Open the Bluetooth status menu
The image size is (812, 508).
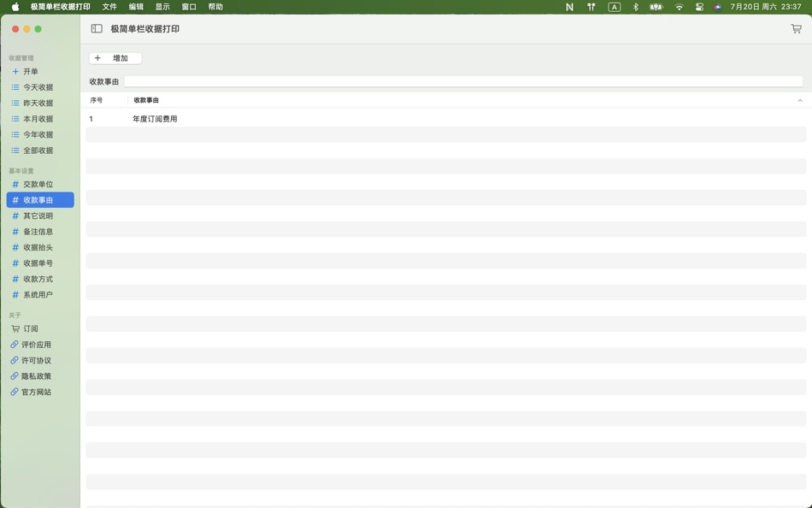pyautogui.click(x=633, y=7)
